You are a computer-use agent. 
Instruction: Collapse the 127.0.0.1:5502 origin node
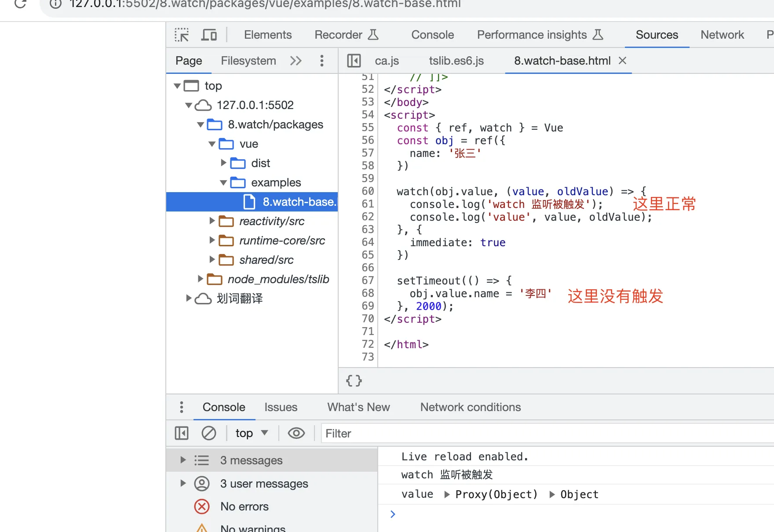pos(189,105)
